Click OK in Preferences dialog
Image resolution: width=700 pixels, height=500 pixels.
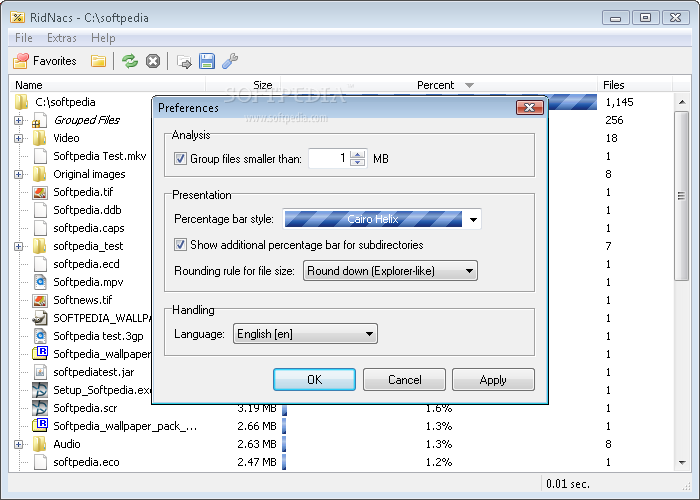[314, 379]
